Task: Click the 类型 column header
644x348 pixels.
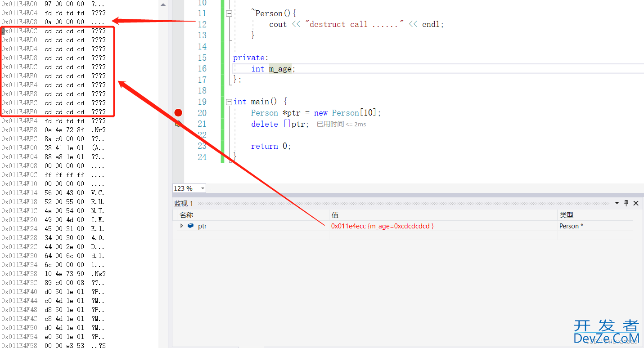Action: (x=595, y=215)
